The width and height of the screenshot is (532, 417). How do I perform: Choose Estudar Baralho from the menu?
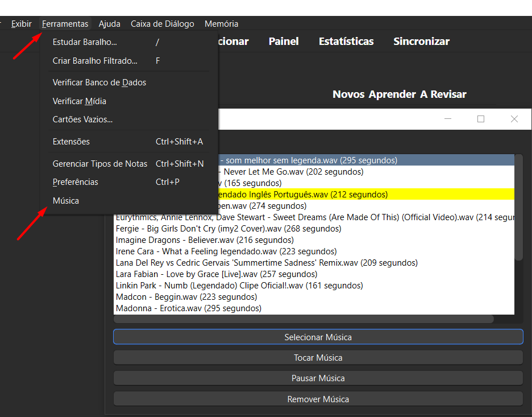tap(85, 42)
